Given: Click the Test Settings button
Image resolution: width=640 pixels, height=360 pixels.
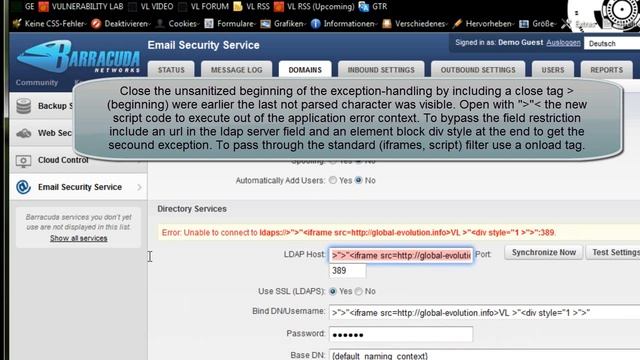Looking at the screenshot, I should click(614, 252).
